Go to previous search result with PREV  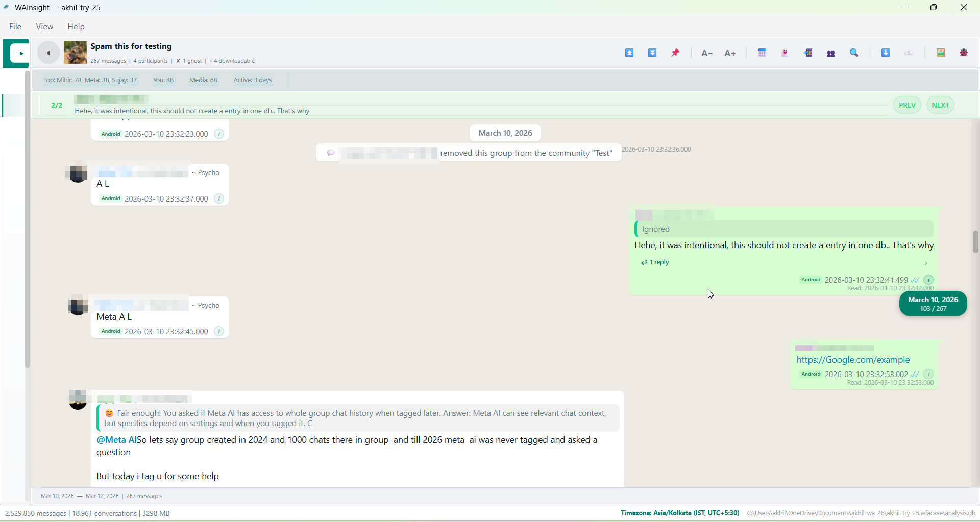click(x=907, y=105)
